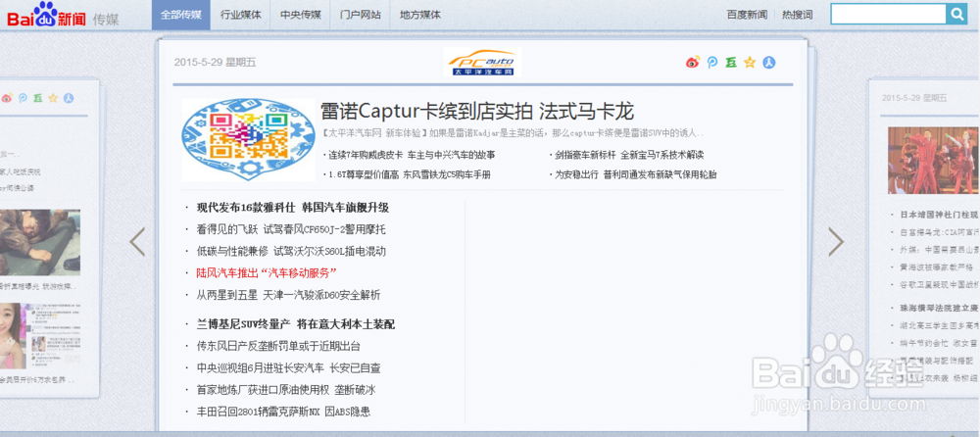Viewport: 980px width, 437px height.
Task: Select the 门户网站 tab
Action: pos(361,15)
